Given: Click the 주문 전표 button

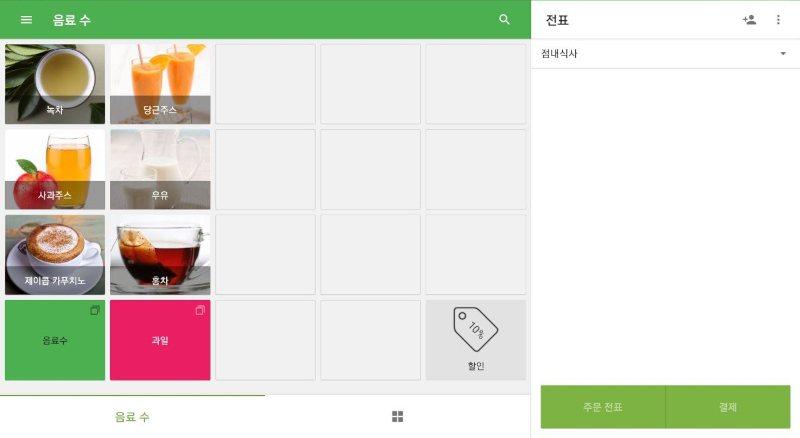Looking at the screenshot, I should pyautogui.click(x=603, y=407).
